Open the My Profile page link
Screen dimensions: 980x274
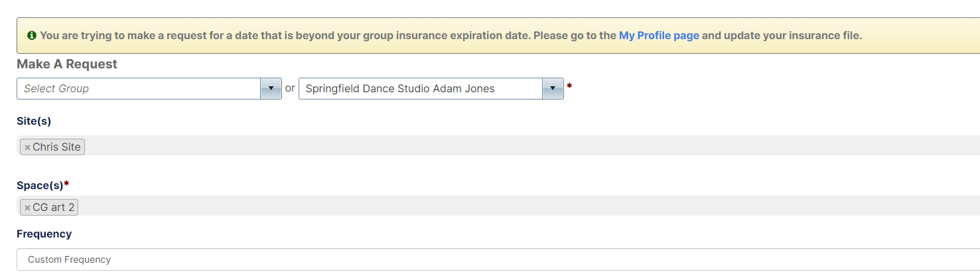[x=659, y=36]
